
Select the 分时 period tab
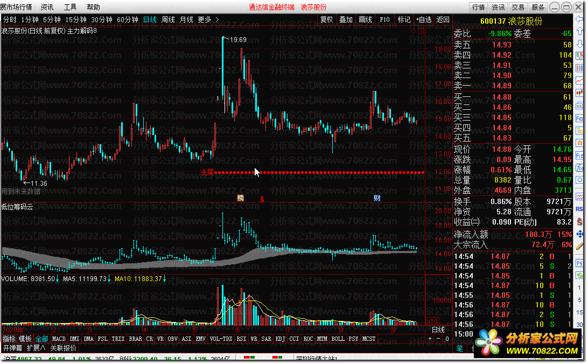point(10,19)
